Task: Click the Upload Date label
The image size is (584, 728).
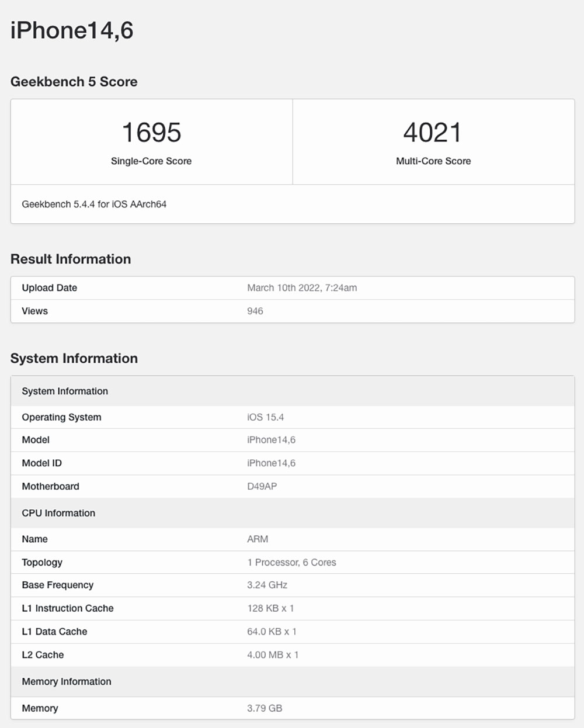Action: click(50, 288)
